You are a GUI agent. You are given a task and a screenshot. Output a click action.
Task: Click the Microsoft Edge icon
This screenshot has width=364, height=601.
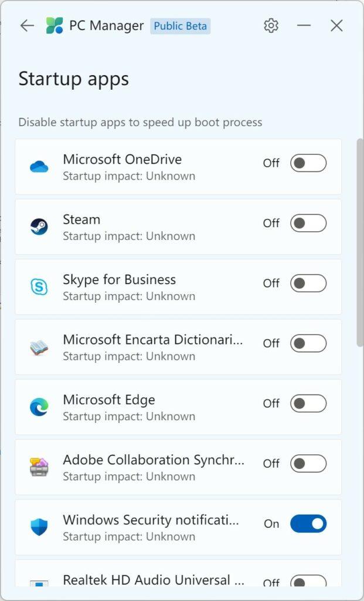[39, 407]
